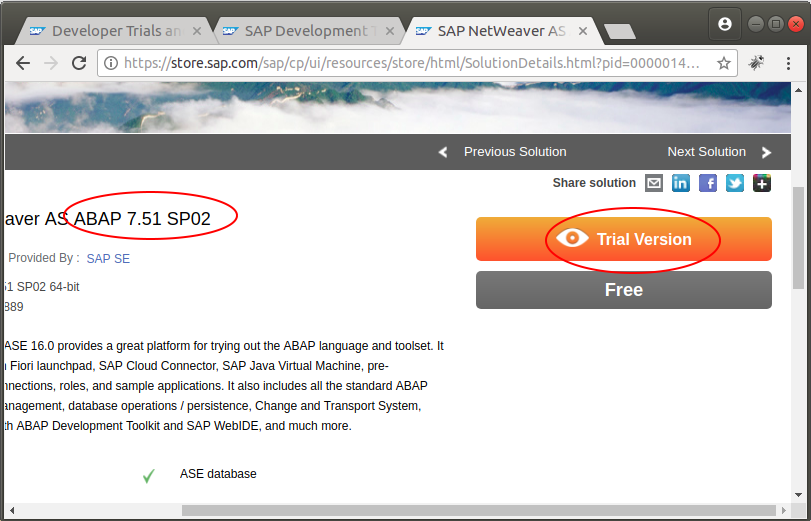
Task: Click the orange Trial Version button
Action: click(x=624, y=239)
